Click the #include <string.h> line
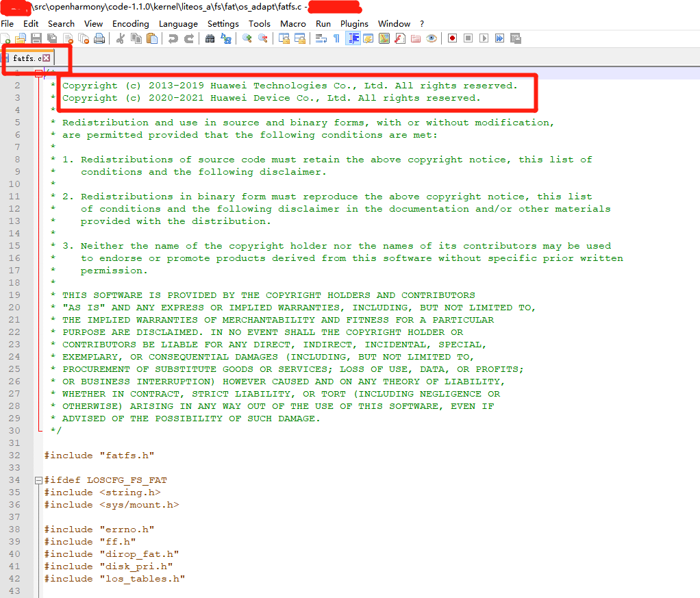 coord(102,493)
